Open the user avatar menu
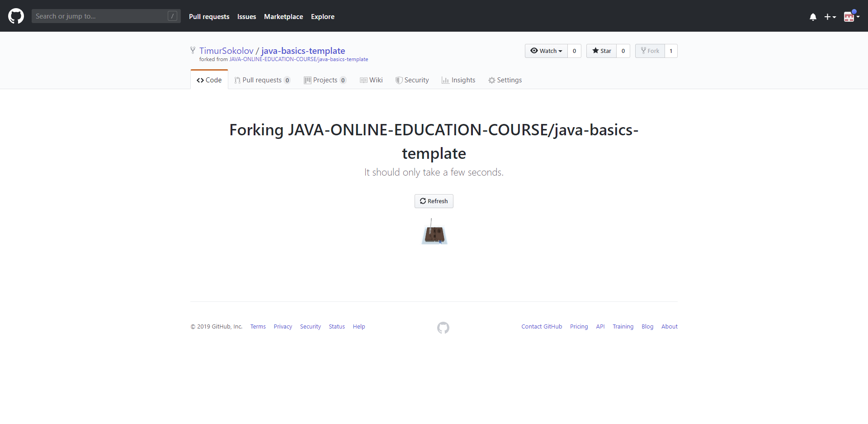Viewport: 868px width, 424px height. [x=852, y=16]
